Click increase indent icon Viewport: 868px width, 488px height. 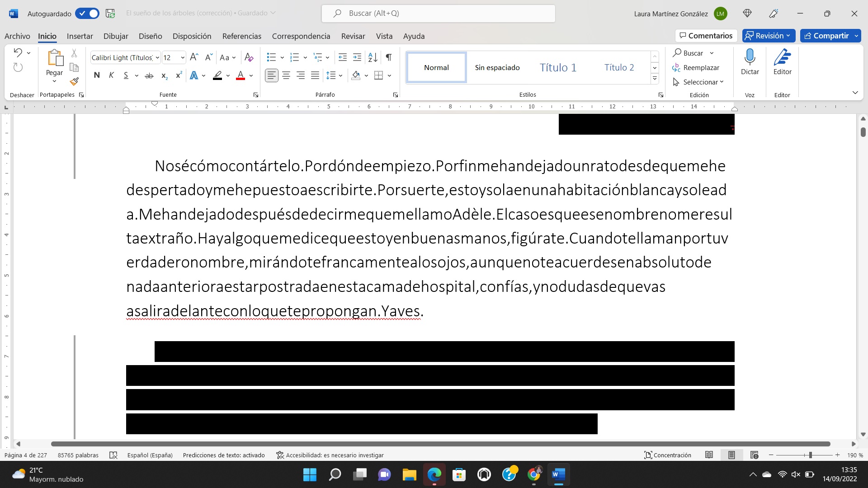click(357, 57)
